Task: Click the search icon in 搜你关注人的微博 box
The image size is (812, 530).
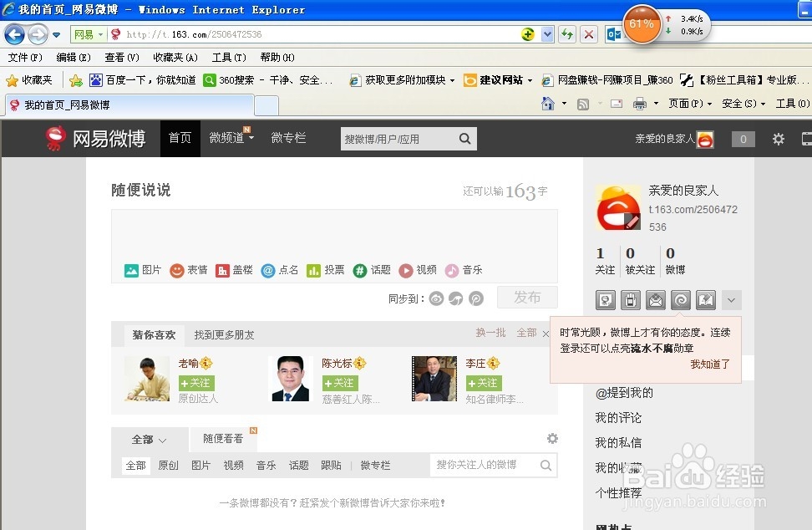Action: click(546, 466)
